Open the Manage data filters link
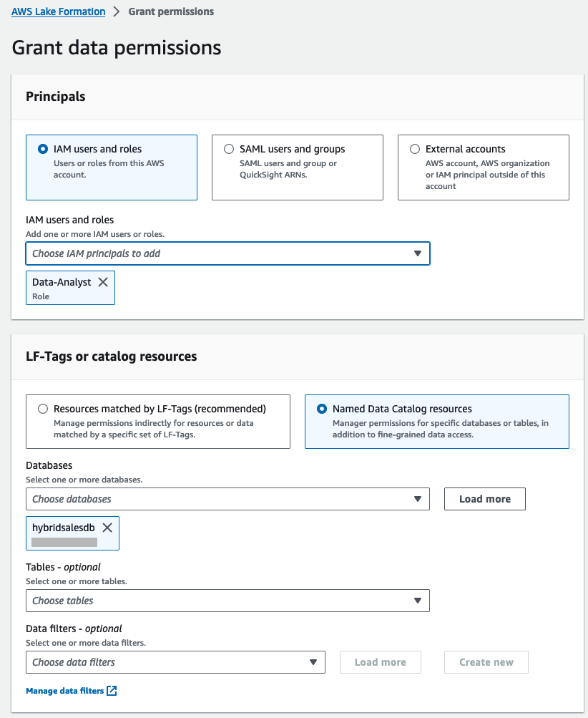588x718 pixels. coord(64,691)
